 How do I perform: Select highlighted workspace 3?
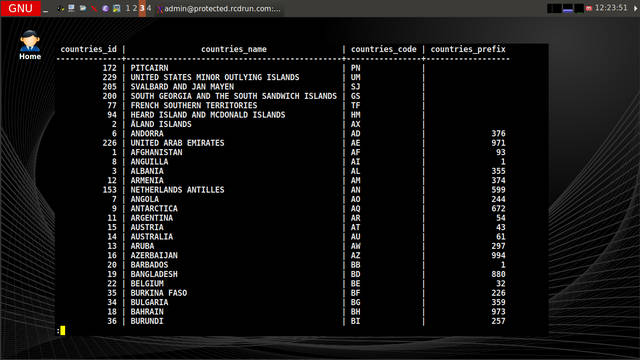[142, 8]
